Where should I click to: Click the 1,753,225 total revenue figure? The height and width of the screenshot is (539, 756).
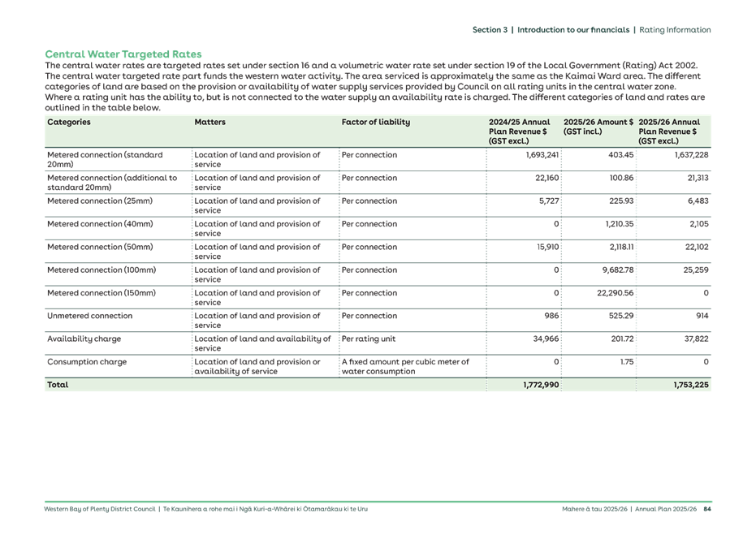[692, 384]
